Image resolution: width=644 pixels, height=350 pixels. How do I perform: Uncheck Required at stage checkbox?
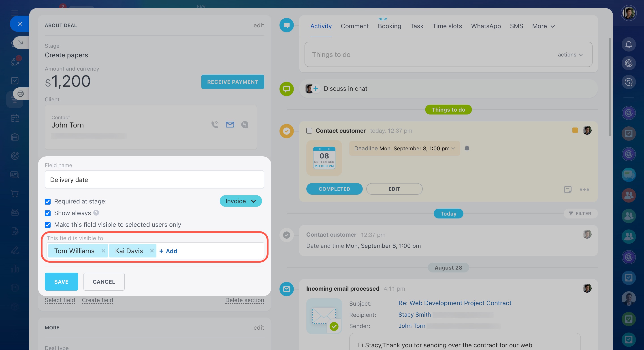point(48,201)
